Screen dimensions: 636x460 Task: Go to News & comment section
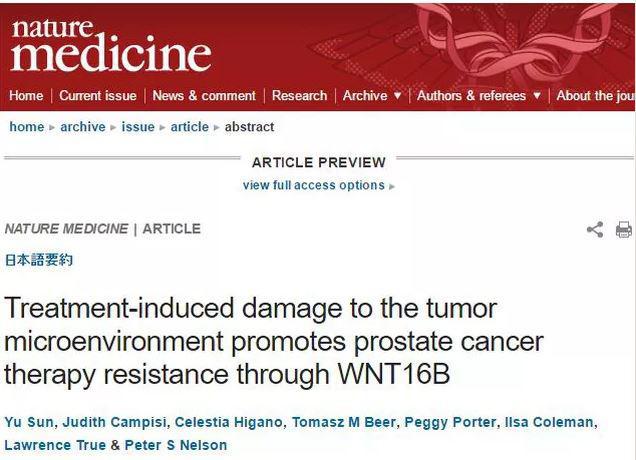click(x=204, y=96)
